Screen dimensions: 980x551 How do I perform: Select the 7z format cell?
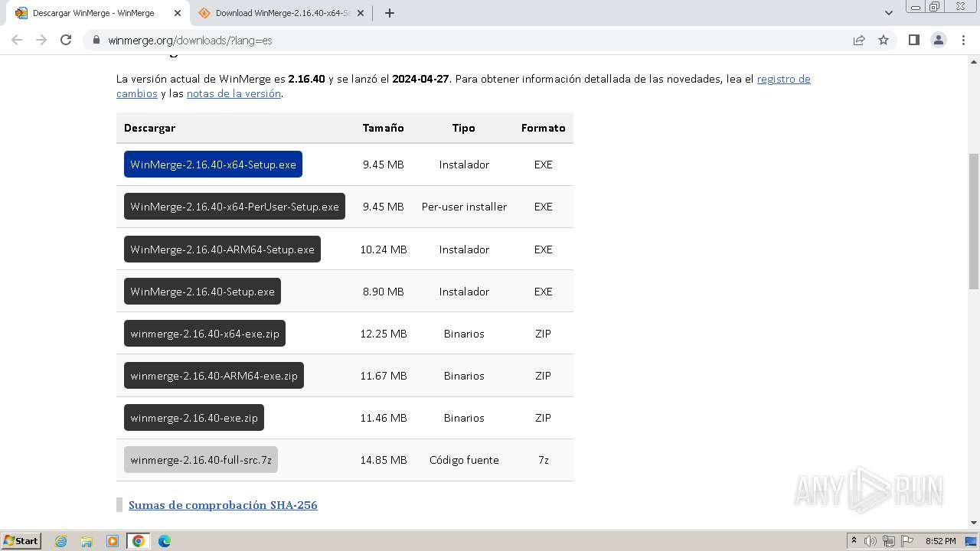(x=543, y=460)
